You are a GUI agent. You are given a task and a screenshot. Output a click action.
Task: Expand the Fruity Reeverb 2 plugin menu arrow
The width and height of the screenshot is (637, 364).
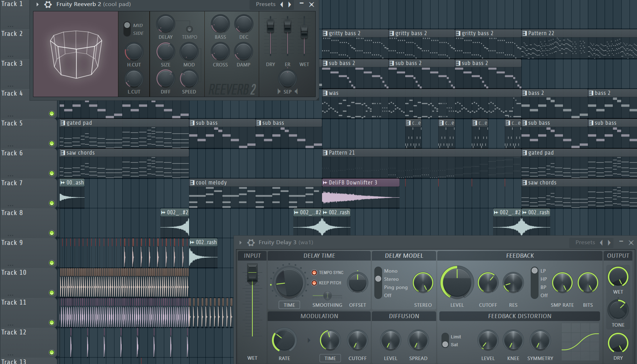pos(37,4)
